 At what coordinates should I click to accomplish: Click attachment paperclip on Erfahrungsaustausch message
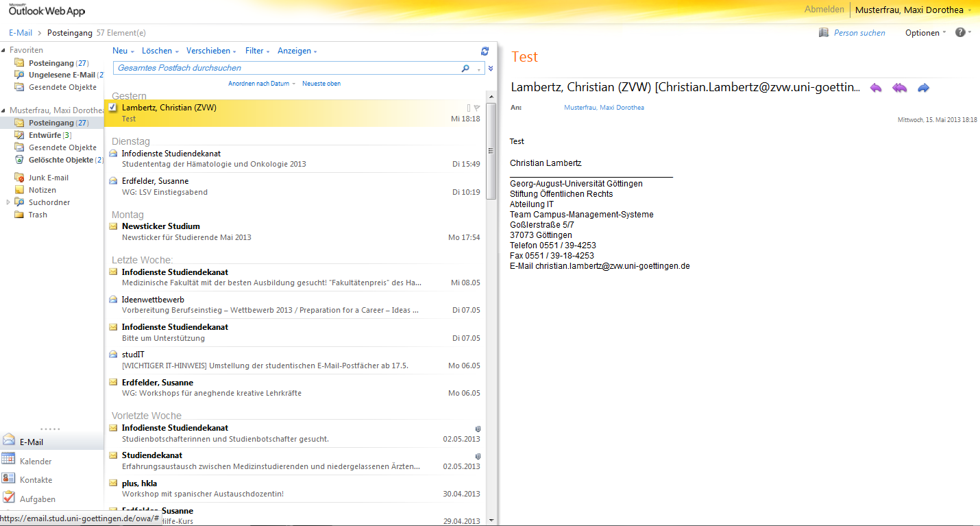[x=478, y=456]
